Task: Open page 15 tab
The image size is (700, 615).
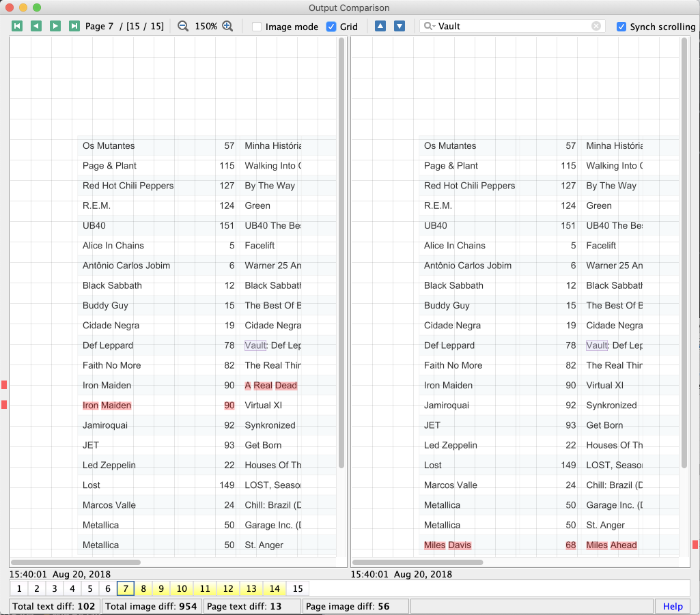Action: 298,588
